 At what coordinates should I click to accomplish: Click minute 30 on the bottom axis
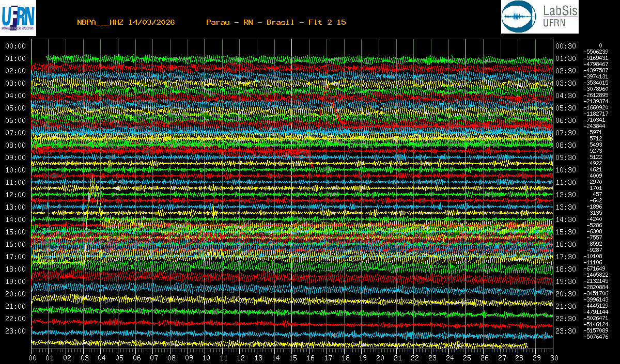coord(553,357)
